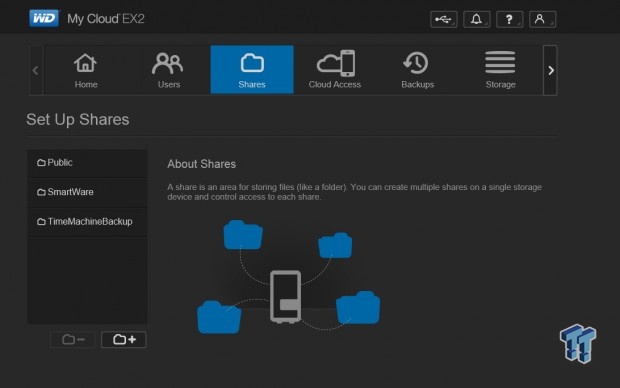This screenshot has width=620, height=388.
Task: Switch to the Backups tab
Action: [418, 70]
